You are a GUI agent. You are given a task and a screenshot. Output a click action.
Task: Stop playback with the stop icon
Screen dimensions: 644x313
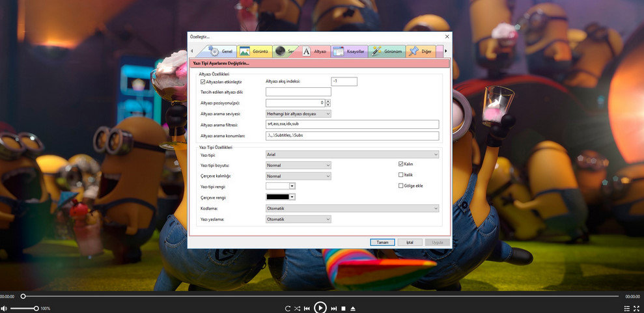pos(343,308)
